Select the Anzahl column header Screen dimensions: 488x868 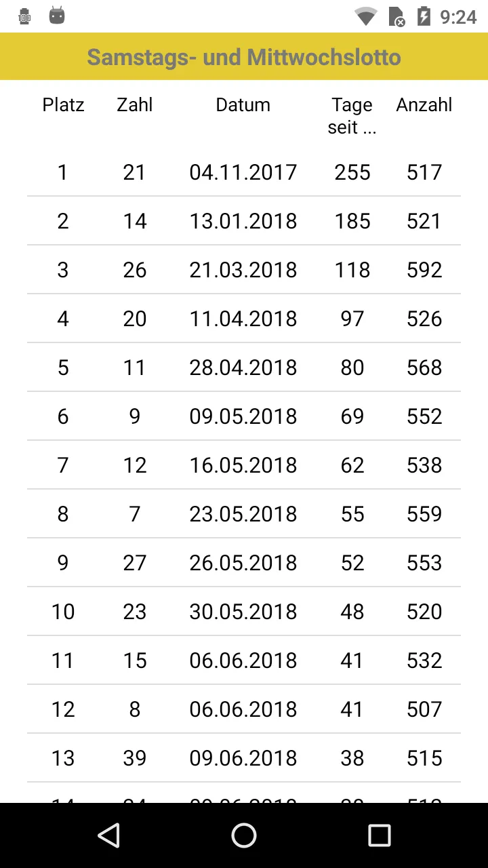424,105
